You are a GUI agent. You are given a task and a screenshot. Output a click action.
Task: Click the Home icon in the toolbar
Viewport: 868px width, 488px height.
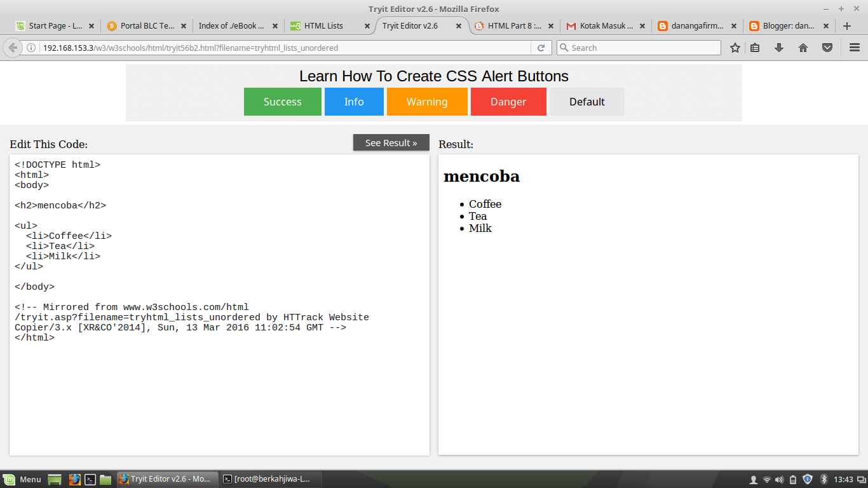[803, 47]
